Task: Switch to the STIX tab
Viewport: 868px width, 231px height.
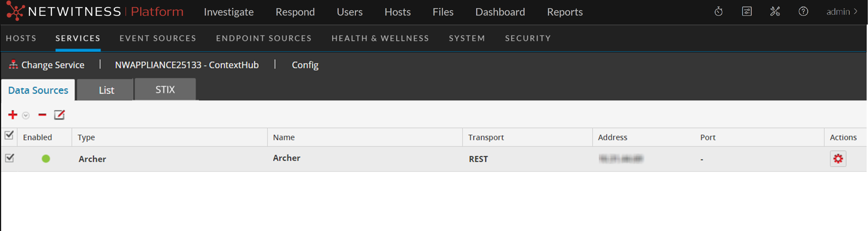Action: 165,90
